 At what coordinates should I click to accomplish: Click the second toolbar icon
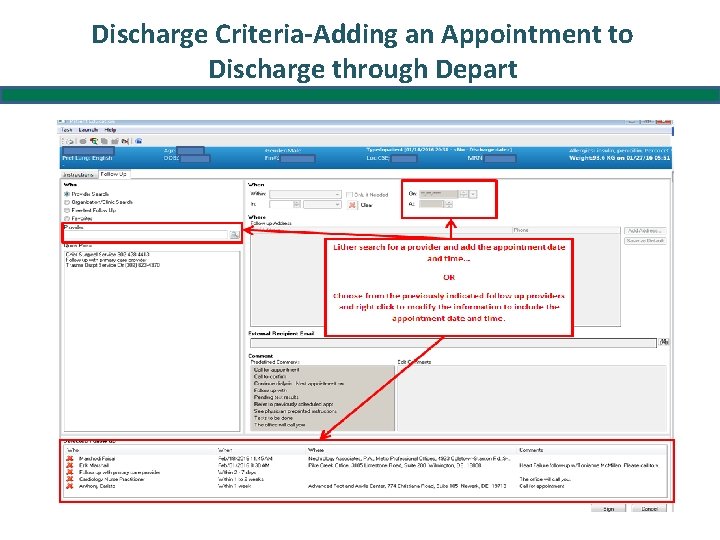point(83,141)
